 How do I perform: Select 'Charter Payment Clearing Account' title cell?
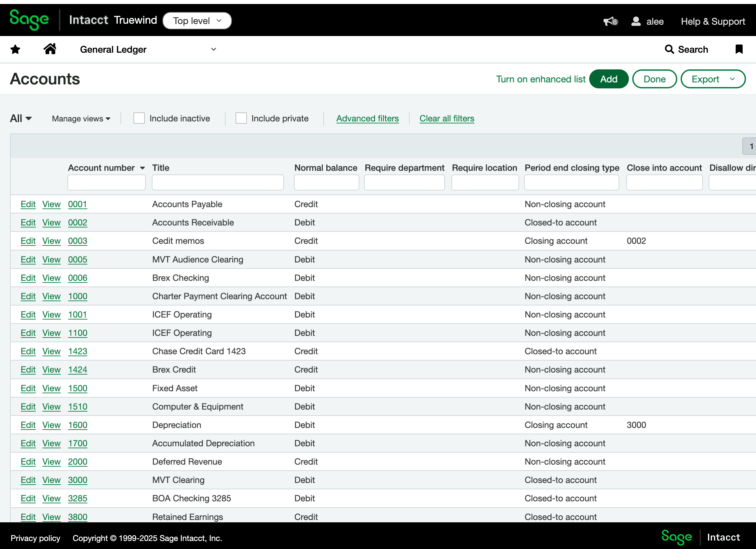[x=220, y=296]
